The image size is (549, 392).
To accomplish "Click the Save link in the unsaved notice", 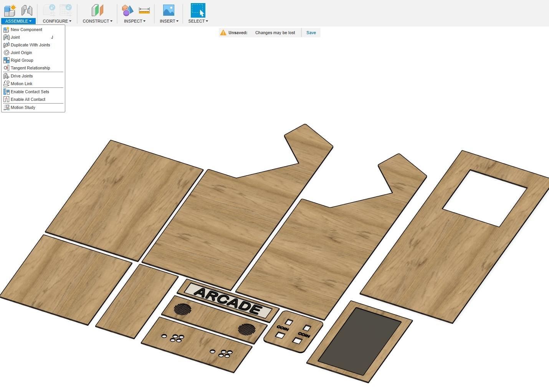I will [311, 33].
